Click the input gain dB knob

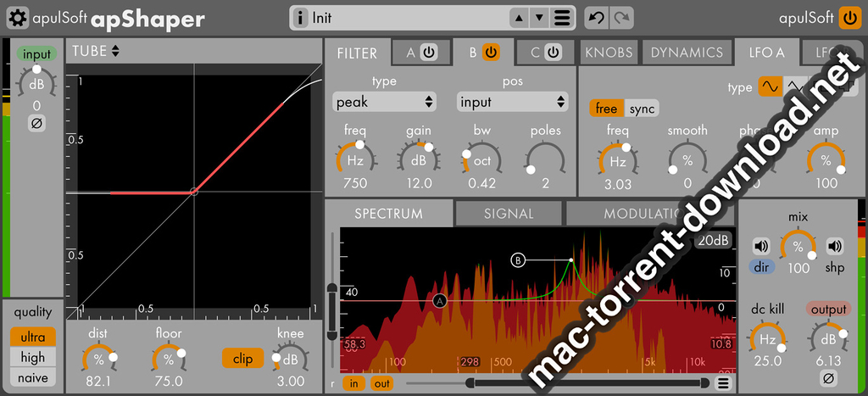point(36,84)
